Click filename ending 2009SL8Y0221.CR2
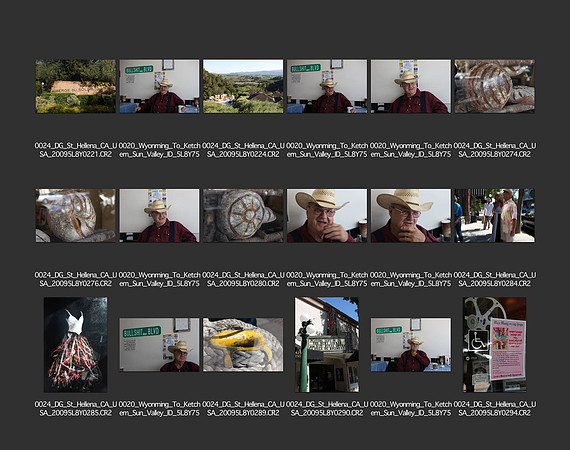Viewport: 570px width, 450px height. click(76, 150)
